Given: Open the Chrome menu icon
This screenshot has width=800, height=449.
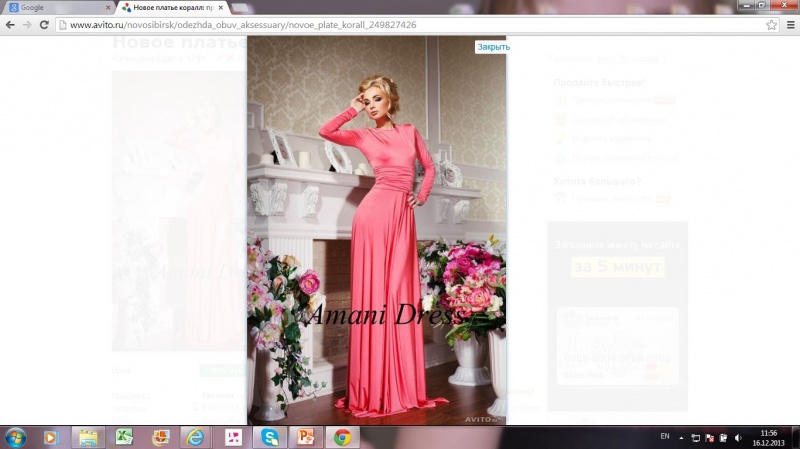Looking at the screenshot, I should pos(789,24).
